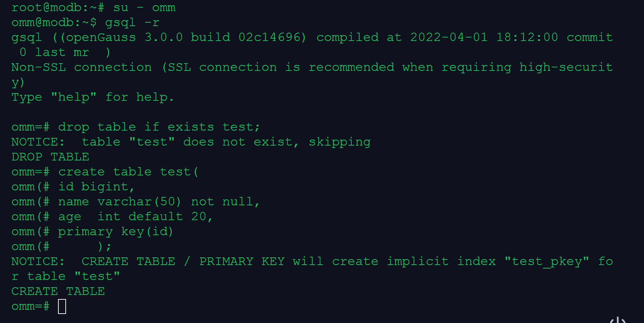Click the 'id bigint,' column definition
644x323 pixels.
coord(96,187)
